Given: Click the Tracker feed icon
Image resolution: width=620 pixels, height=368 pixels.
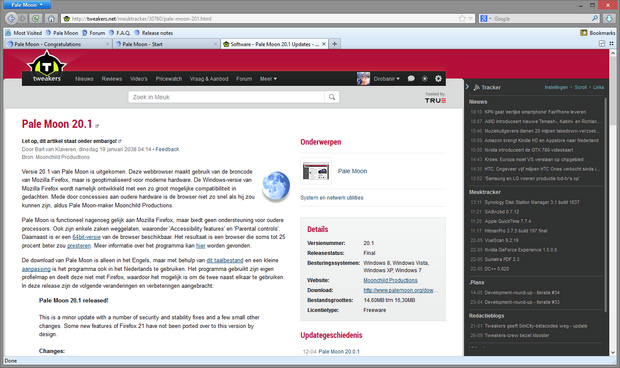Looking at the screenshot, I should point(476,87).
